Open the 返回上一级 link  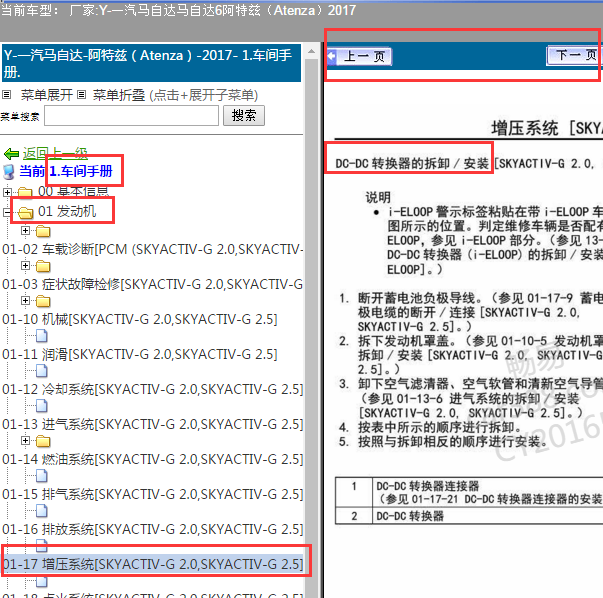click(x=55, y=153)
